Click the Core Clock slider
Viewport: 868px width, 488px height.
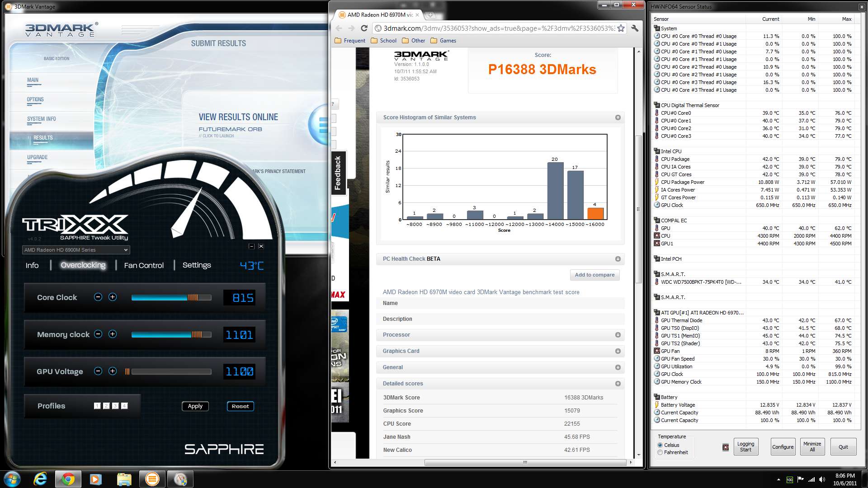[171, 297]
